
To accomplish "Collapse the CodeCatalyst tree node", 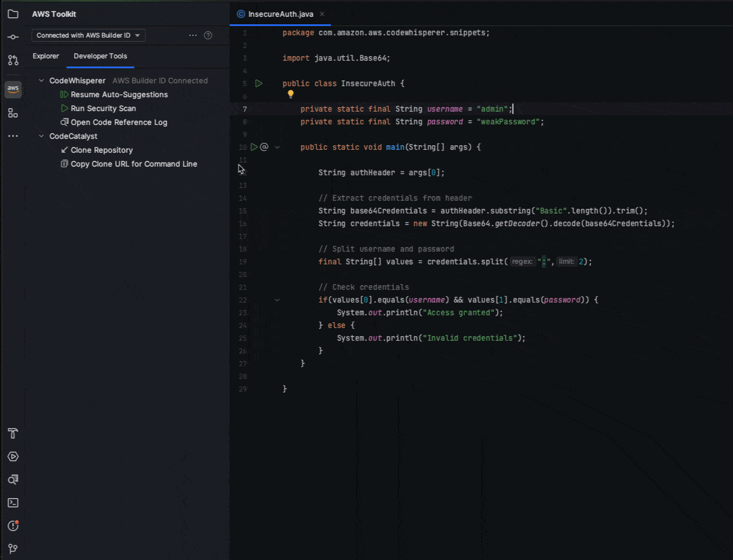I will [x=41, y=136].
